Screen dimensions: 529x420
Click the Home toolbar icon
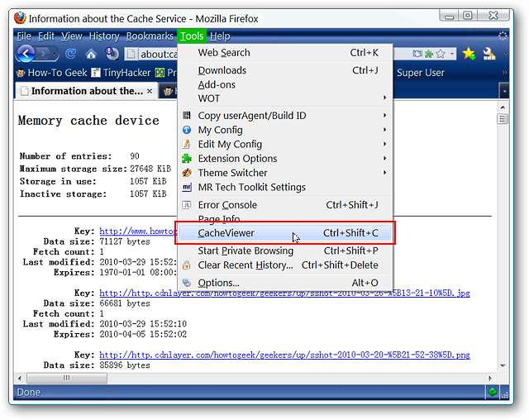pos(91,55)
